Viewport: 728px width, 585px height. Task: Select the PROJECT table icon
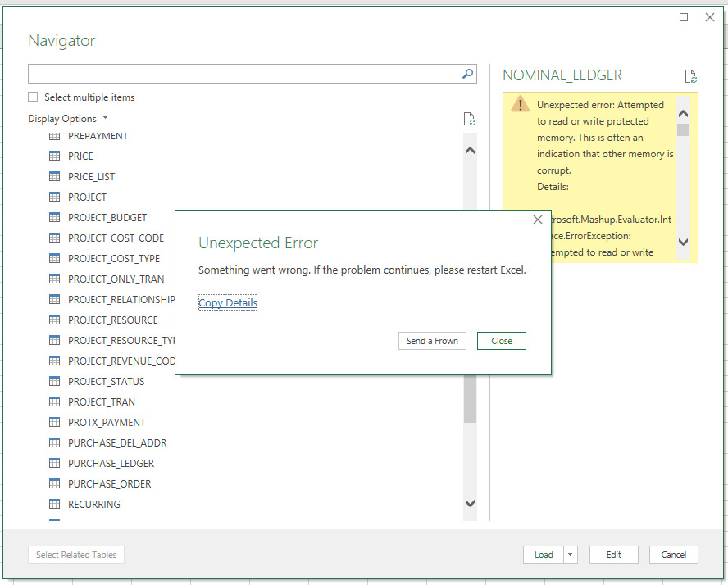click(x=54, y=197)
